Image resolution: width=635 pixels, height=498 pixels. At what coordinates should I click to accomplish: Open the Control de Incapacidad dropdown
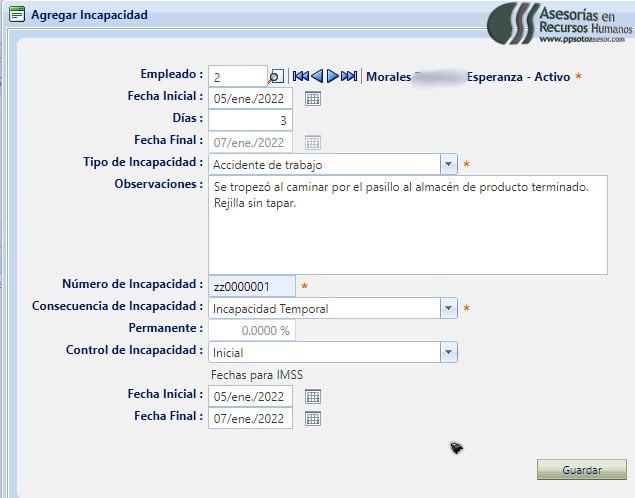tap(448, 352)
